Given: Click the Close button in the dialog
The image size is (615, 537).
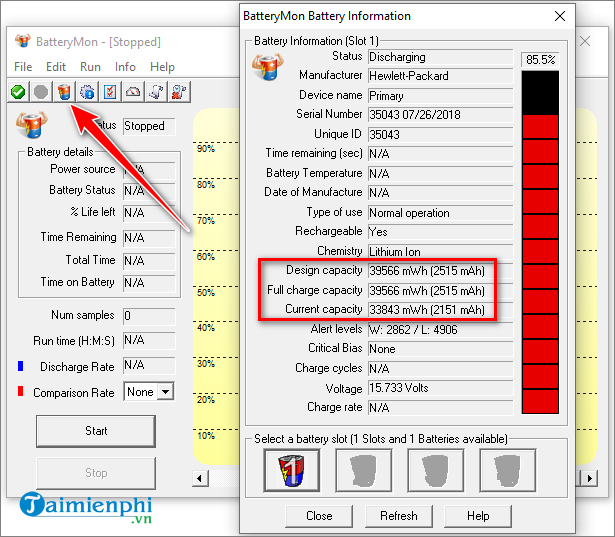Looking at the screenshot, I should (x=319, y=516).
